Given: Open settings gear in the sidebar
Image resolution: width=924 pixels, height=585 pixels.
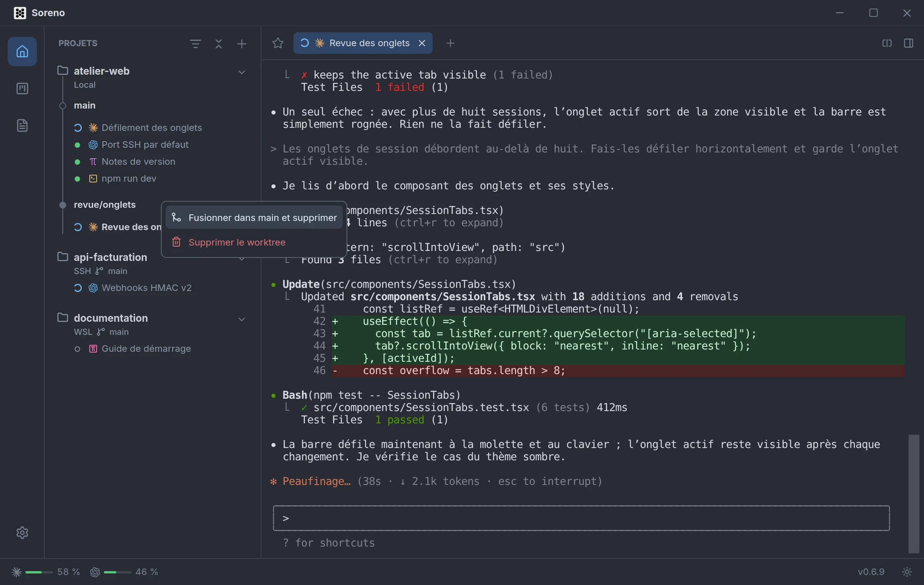Looking at the screenshot, I should point(22,532).
